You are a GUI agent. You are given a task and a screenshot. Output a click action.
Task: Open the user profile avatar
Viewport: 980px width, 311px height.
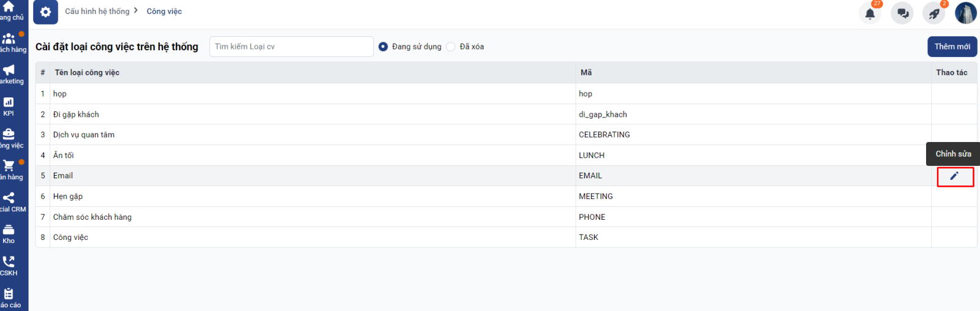(965, 13)
